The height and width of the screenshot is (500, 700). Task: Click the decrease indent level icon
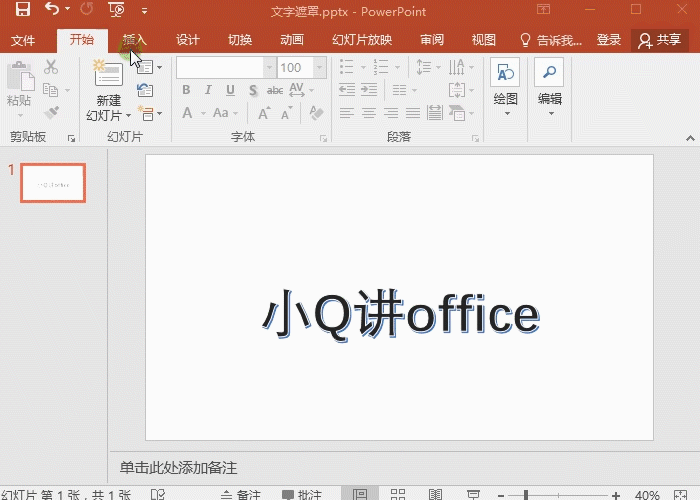pos(347,90)
